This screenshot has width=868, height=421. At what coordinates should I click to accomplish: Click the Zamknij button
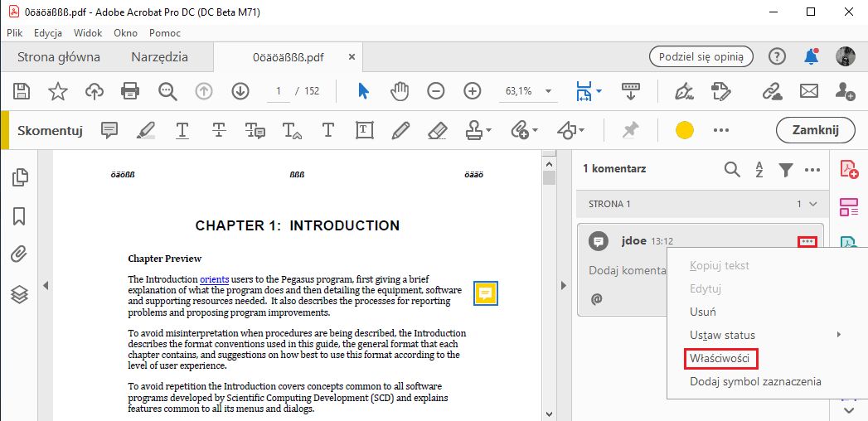click(x=816, y=131)
